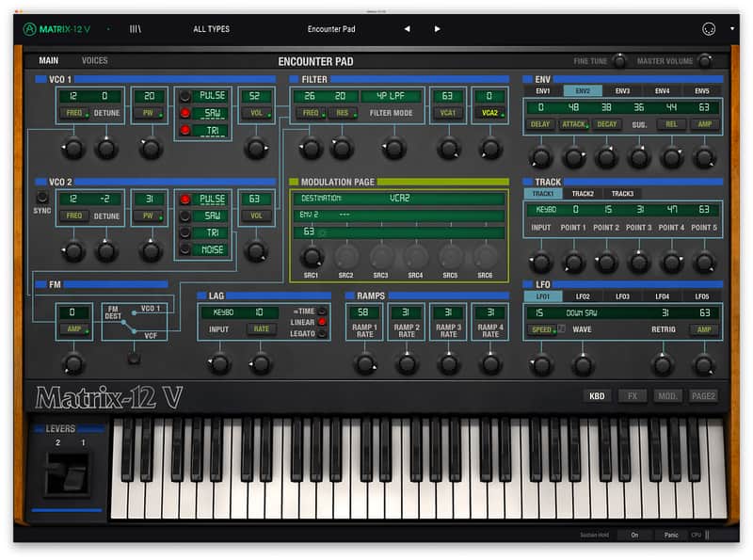753x560 pixels.
Task: Click the PAGE2 panel button
Action: point(703,396)
